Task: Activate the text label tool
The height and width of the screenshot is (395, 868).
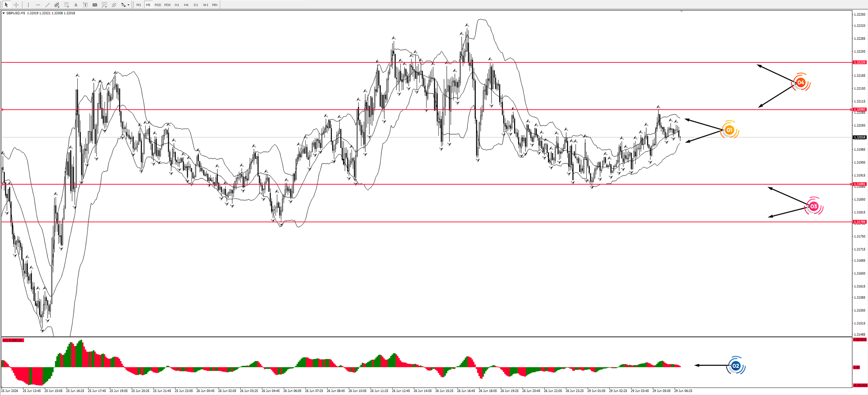Action: [x=85, y=5]
